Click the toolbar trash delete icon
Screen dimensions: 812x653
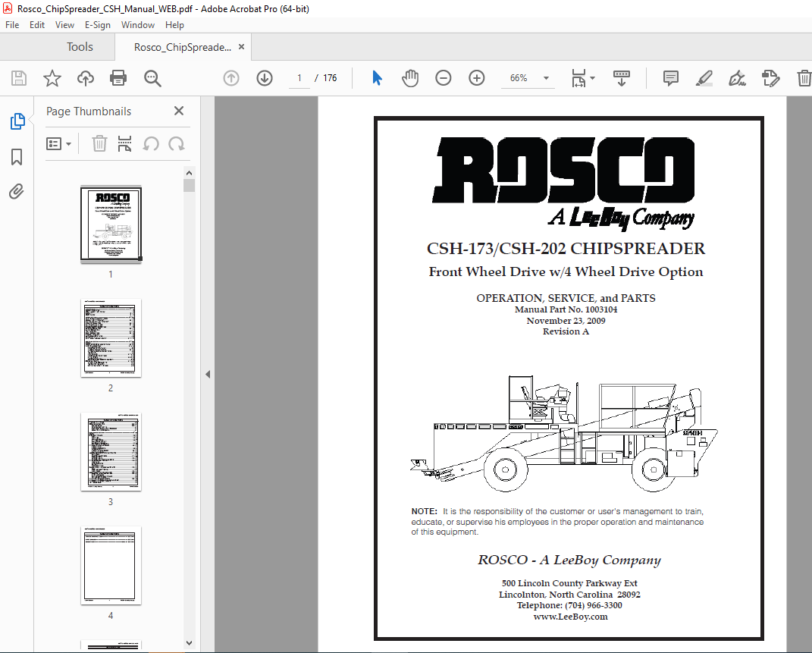pyautogui.click(x=804, y=78)
